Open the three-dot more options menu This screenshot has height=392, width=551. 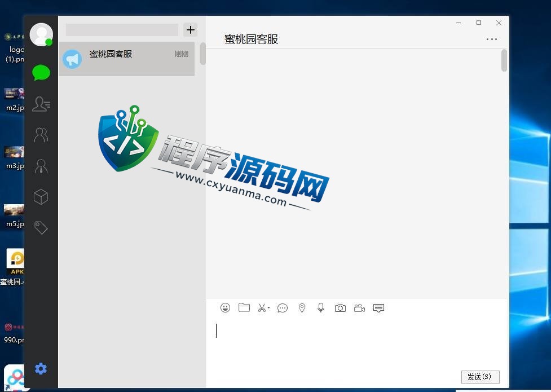pyautogui.click(x=492, y=39)
